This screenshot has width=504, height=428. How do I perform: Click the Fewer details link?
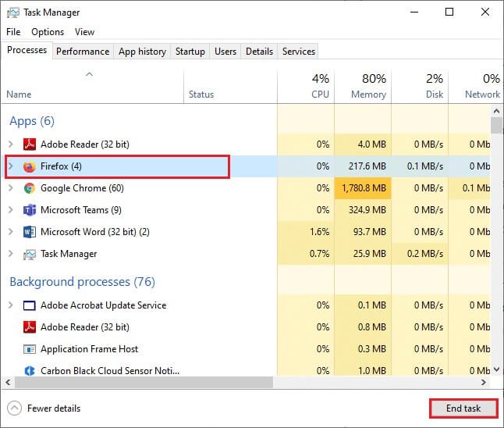tap(54, 408)
